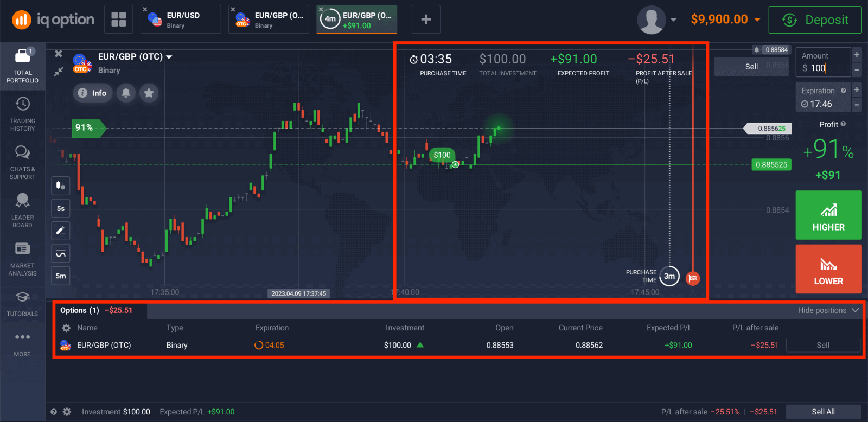Click the Deposit button
868x422 pixels.
coord(815,20)
